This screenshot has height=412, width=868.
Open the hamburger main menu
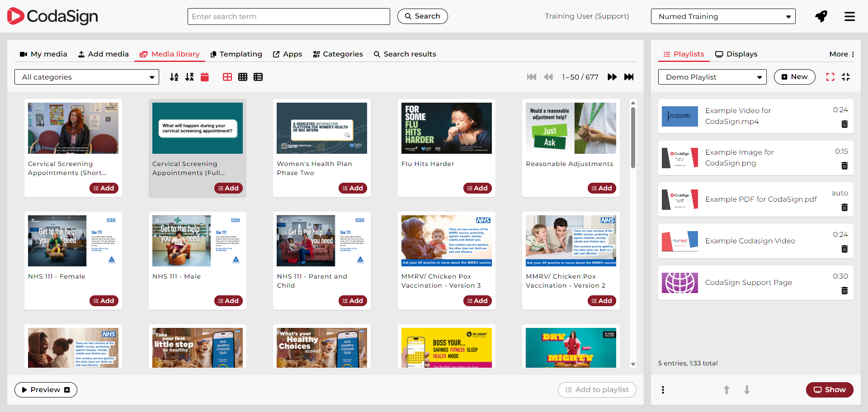(x=849, y=17)
